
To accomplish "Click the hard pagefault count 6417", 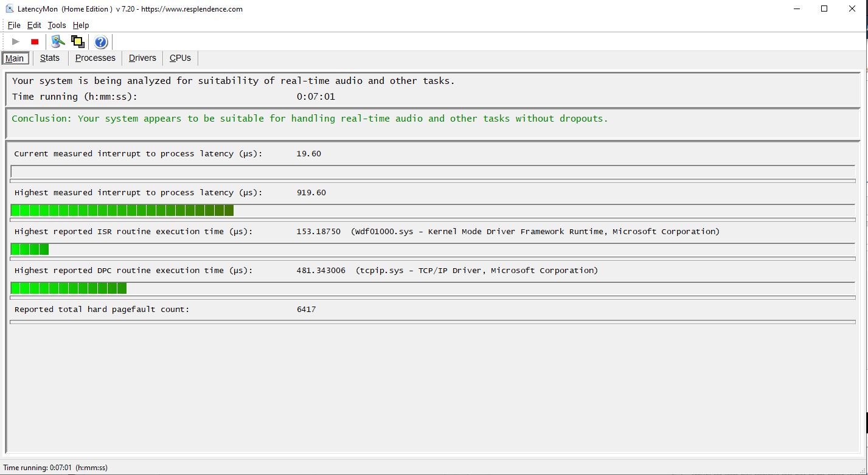I will tap(306, 310).
